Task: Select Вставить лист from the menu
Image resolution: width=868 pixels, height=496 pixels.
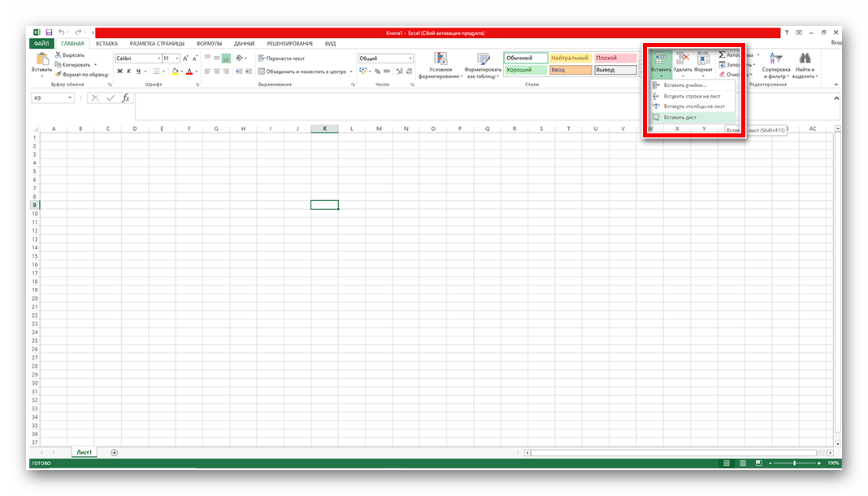Action: [680, 117]
